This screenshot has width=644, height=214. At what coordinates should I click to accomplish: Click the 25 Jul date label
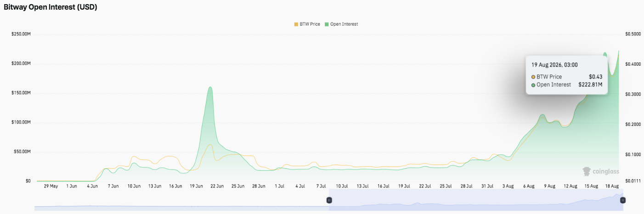pyautogui.click(x=446, y=186)
